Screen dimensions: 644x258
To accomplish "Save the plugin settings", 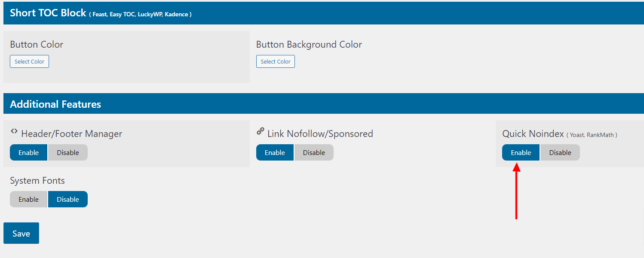I will pos(21,233).
